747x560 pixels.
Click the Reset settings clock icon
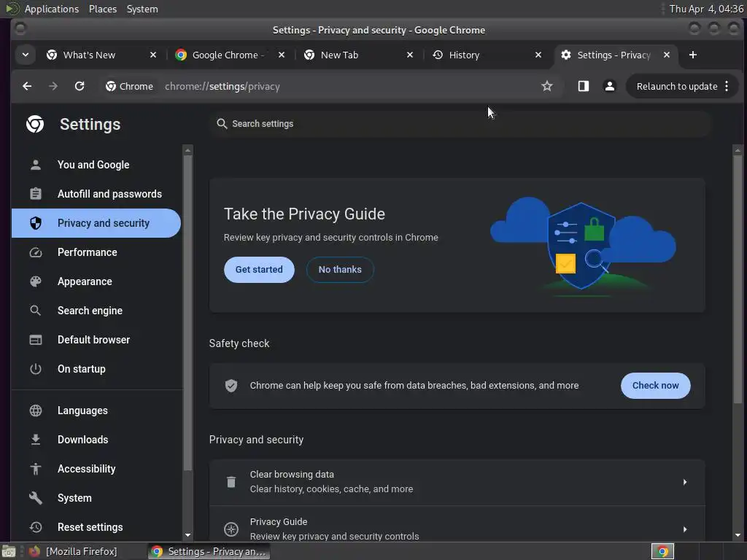pos(36,527)
